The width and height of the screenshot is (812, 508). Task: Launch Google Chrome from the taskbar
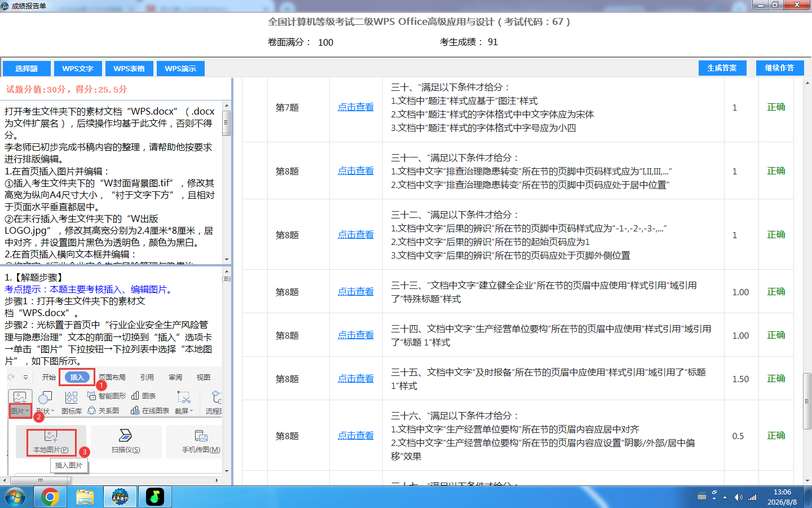tap(50, 497)
